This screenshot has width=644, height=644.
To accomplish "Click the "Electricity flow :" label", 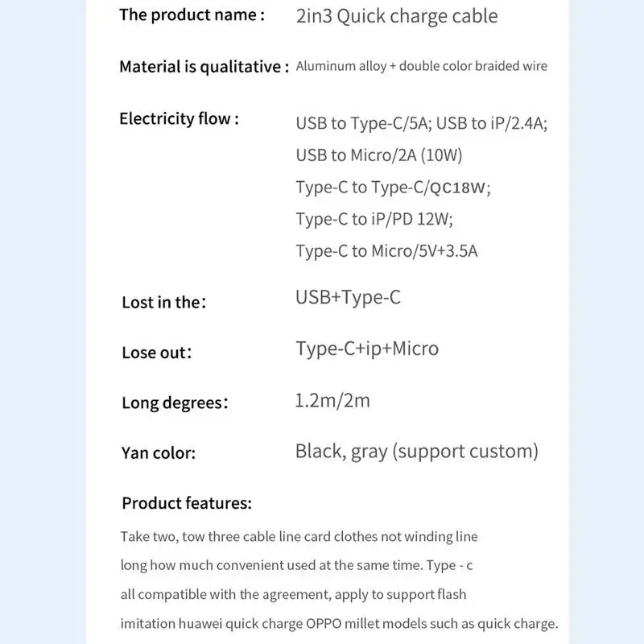I will [x=179, y=119].
